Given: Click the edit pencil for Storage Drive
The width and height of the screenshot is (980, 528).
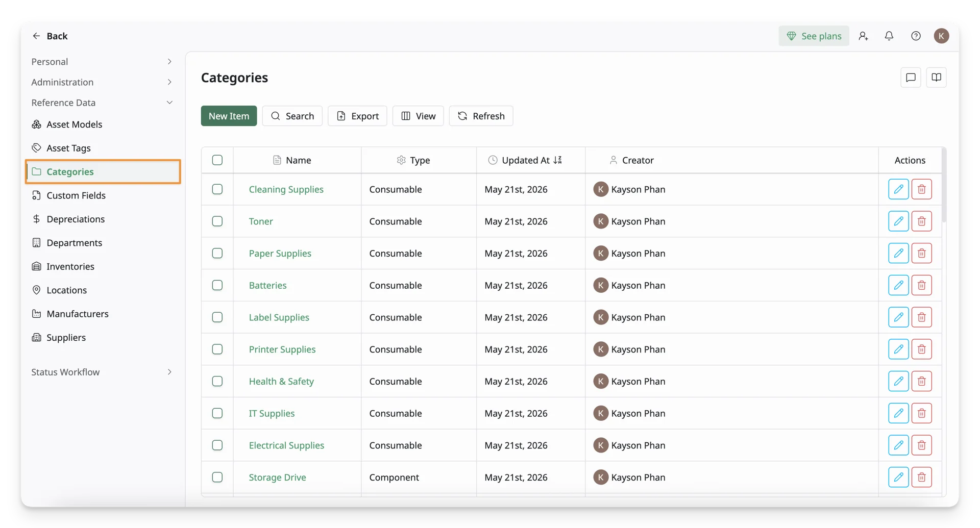Looking at the screenshot, I should tap(898, 477).
